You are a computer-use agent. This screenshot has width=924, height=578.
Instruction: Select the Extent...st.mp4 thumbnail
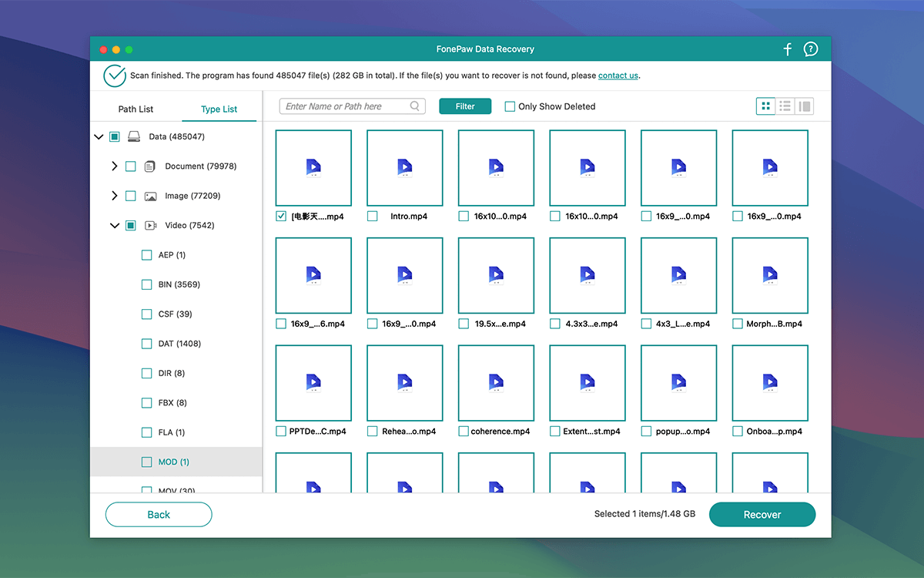click(x=588, y=383)
